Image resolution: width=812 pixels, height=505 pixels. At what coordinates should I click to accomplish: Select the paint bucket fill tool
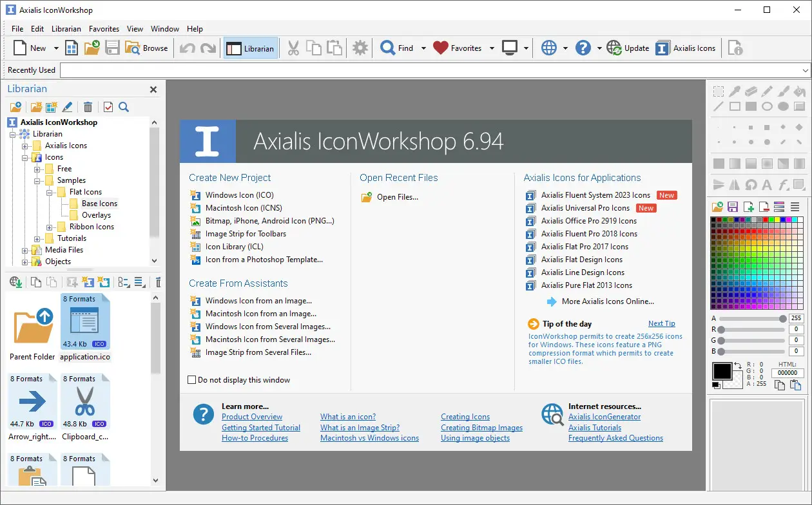click(800, 91)
